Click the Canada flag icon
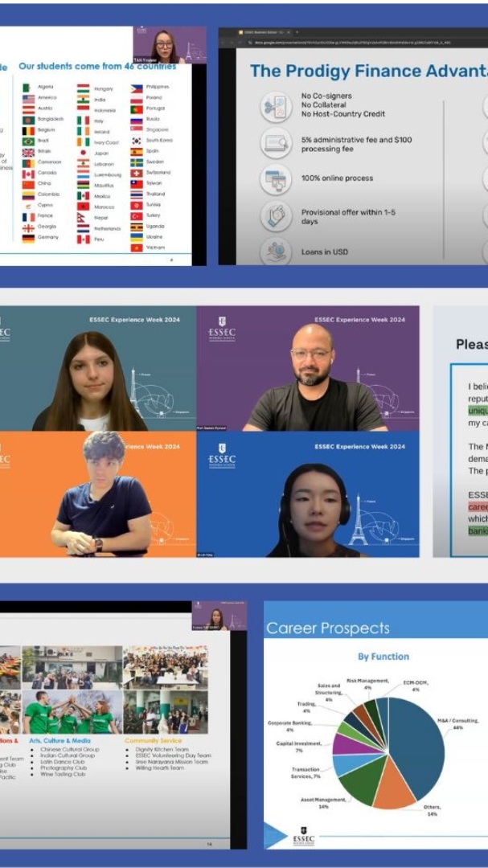The width and height of the screenshot is (488, 868). tap(28, 174)
